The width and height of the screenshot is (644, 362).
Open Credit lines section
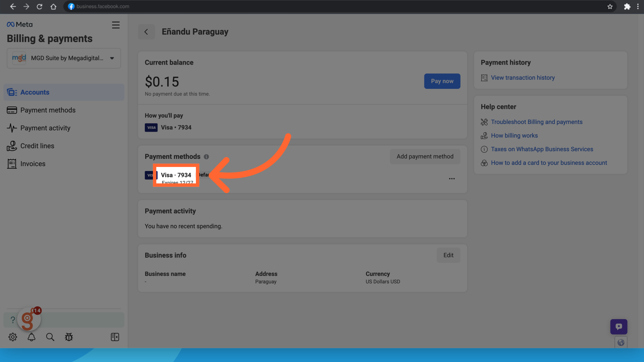tap(37, 146)
